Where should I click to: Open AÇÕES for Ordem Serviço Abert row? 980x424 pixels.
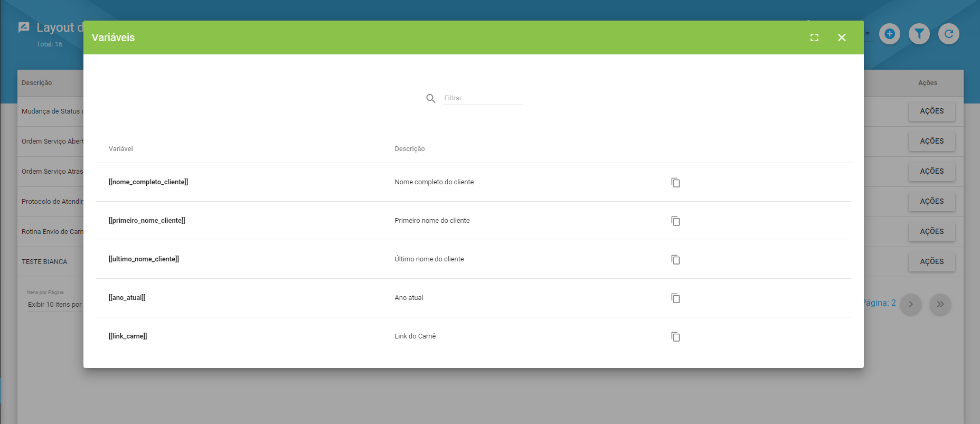tap(932, 141)
